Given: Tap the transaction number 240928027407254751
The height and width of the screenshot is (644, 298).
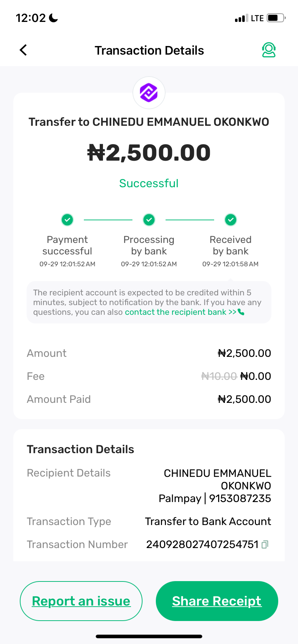Looking at the screenshot, I should (202, 545).
